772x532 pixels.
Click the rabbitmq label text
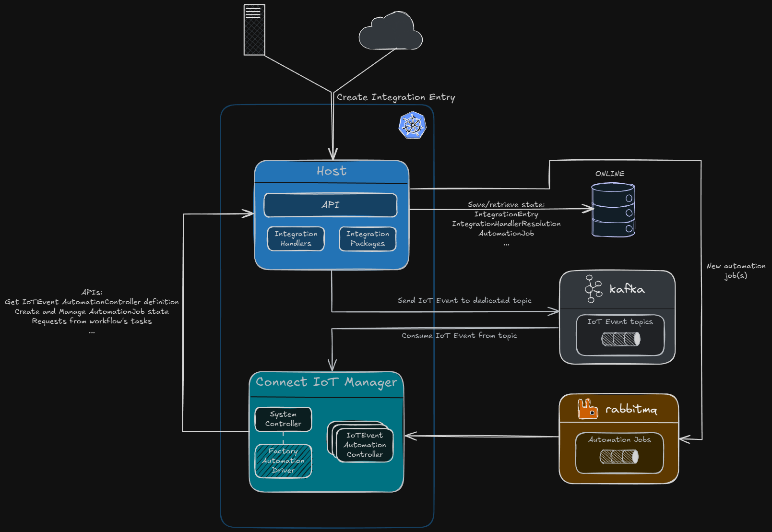pos(631,409)
